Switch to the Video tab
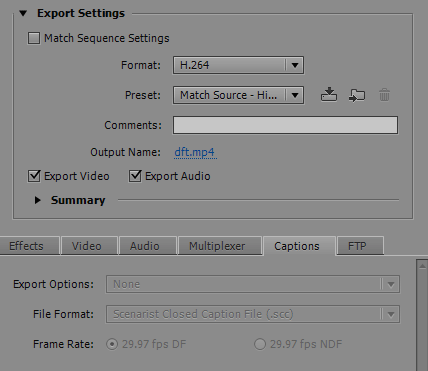The height and width of the screenshot is (371, 428). [89, 246]
